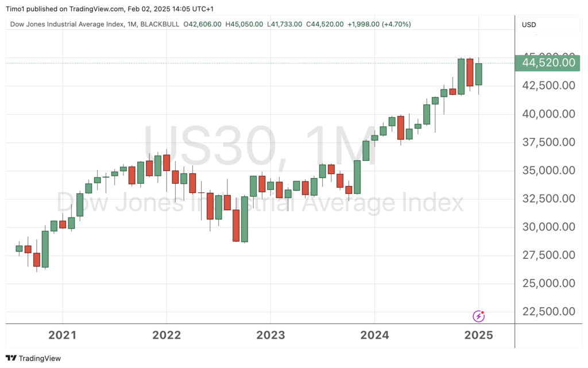Click the low value L41,733.00

tap(285, 24)
